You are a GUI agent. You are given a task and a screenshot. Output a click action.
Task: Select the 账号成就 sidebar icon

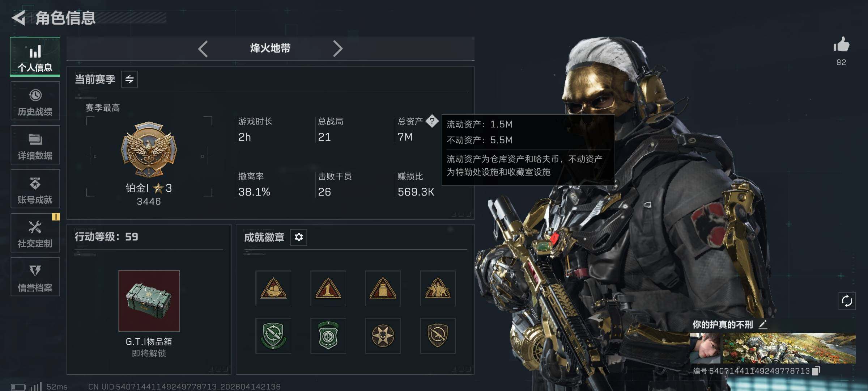coord(35,189)
